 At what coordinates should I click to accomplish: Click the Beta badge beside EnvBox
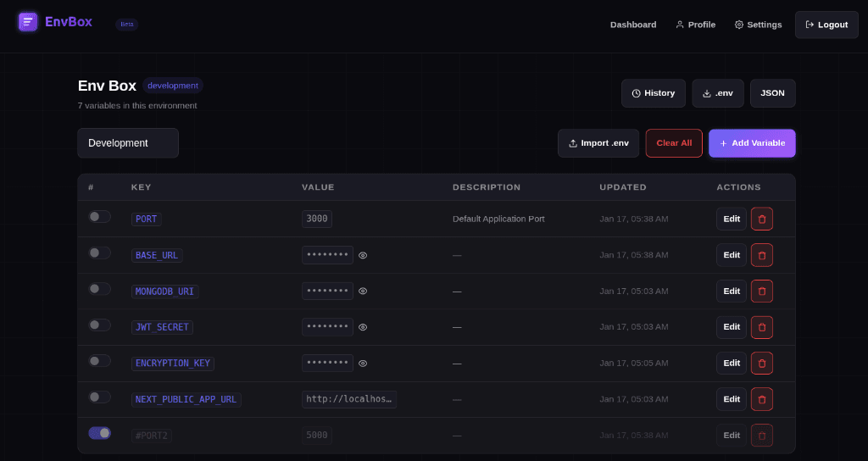click(127, 25)
